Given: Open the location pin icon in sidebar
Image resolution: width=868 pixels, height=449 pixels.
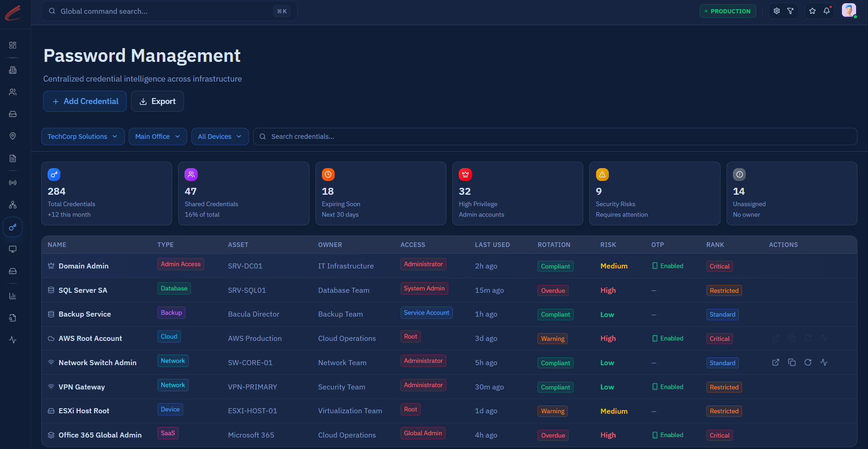Looking at the screenshot, I should click(13, 136).
